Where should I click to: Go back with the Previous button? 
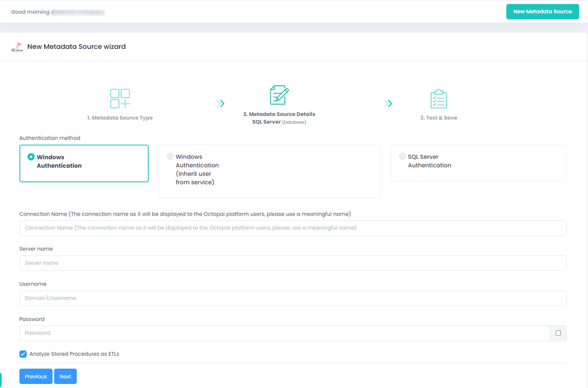point(36,376)
